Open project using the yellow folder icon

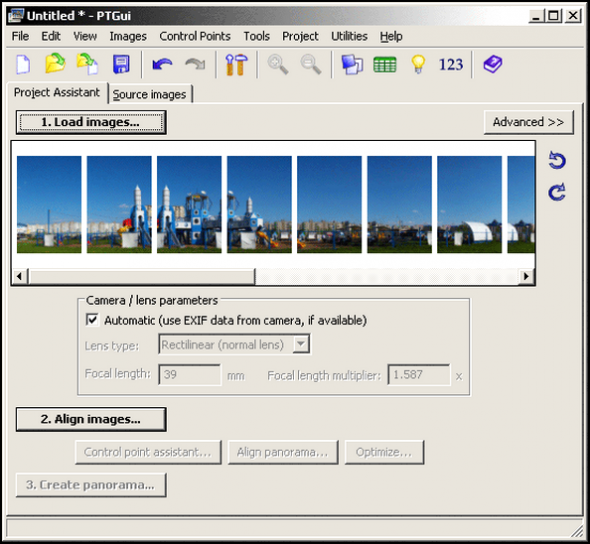[x=55, y=64]
